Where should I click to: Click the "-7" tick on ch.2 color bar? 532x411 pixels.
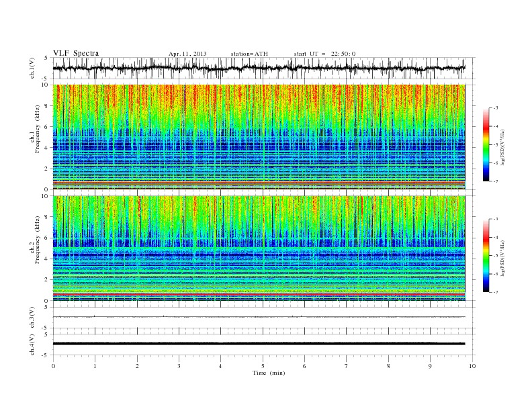[496, 292]
